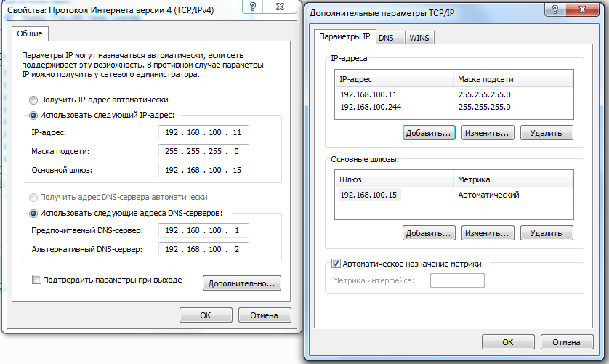
Task: Select 'Использовать следующие адреса DNS-серверов' option
Action: [x=33, y=213]
